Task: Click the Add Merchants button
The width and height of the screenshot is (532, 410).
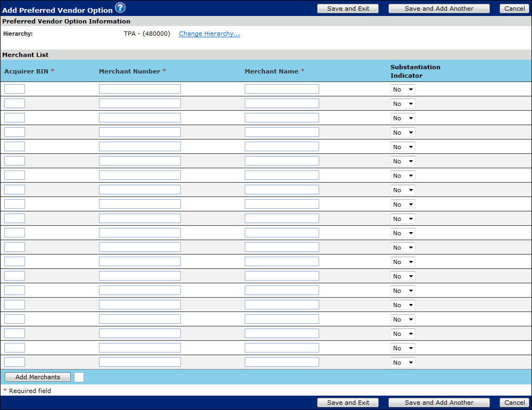Action: [x=37, y=377]
